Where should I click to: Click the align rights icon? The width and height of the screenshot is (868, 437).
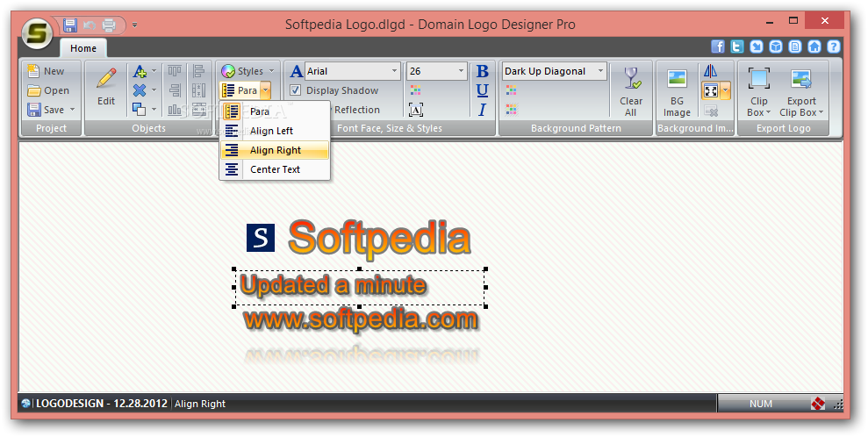pos(175,90)
